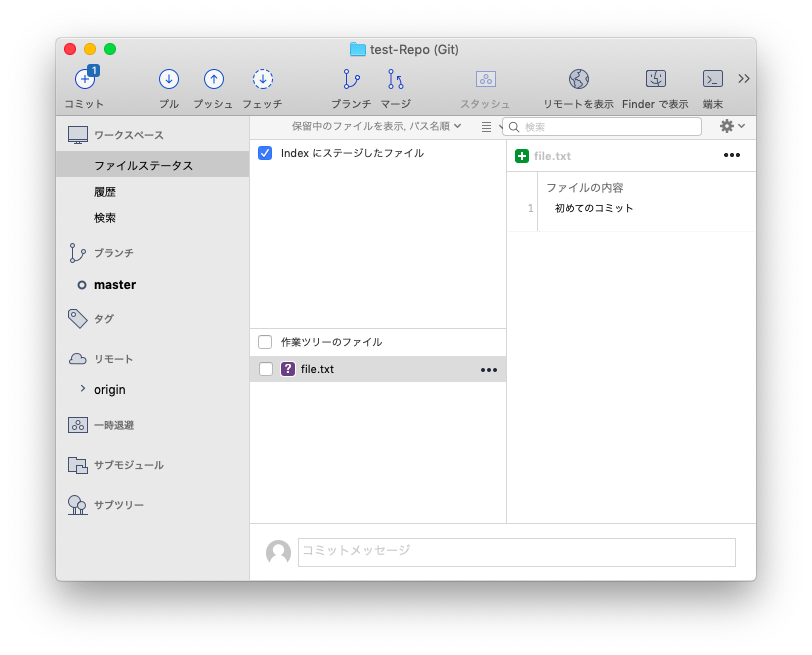Enable the checkbox next to file.txt
Viewport: 812px width, 655px height.
(265, 369)
